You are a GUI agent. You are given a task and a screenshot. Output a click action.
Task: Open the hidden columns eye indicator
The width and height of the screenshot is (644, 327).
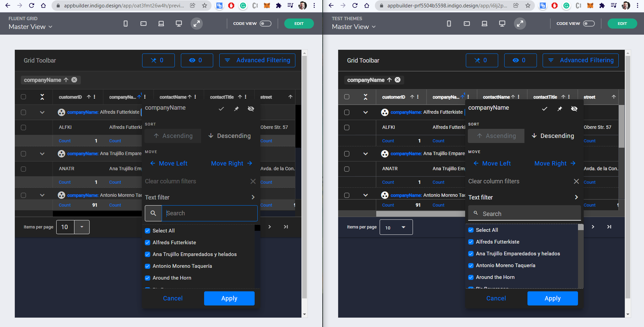pyautogui.click(x=197, y=60)
